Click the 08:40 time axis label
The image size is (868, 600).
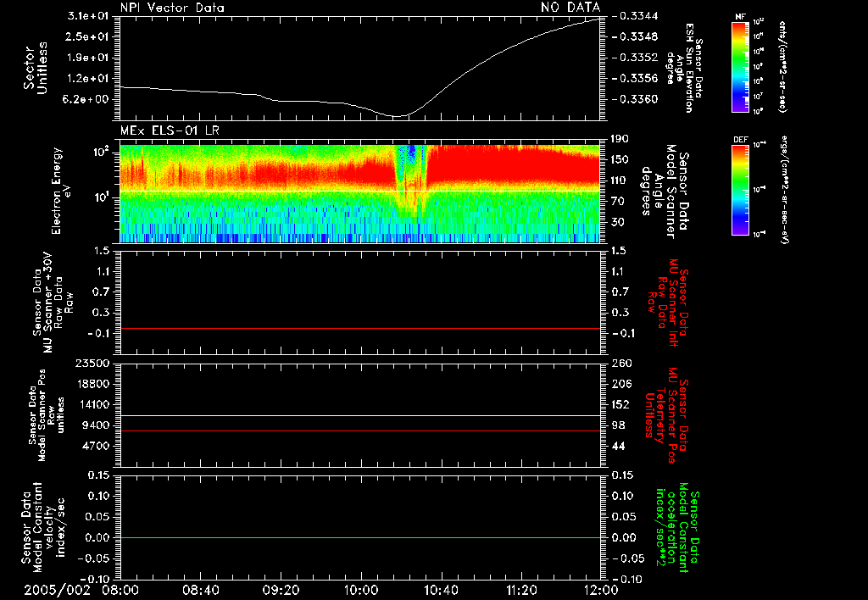click(201, 590)
